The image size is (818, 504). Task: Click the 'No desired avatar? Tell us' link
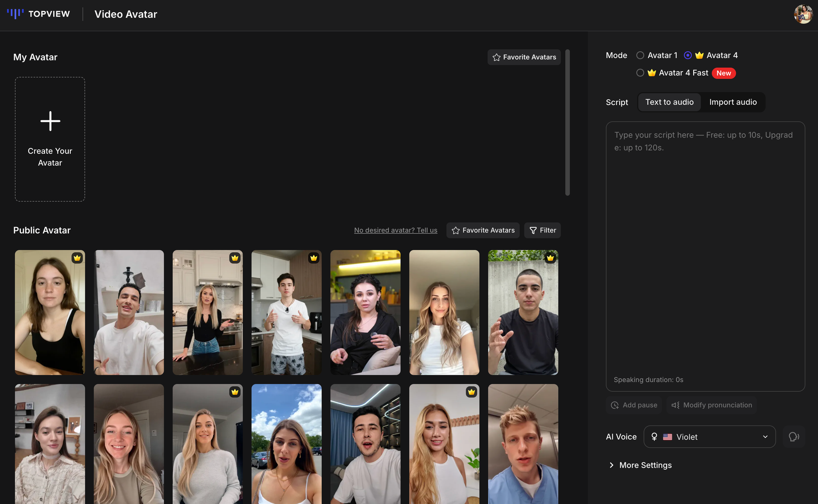[396, 231]
